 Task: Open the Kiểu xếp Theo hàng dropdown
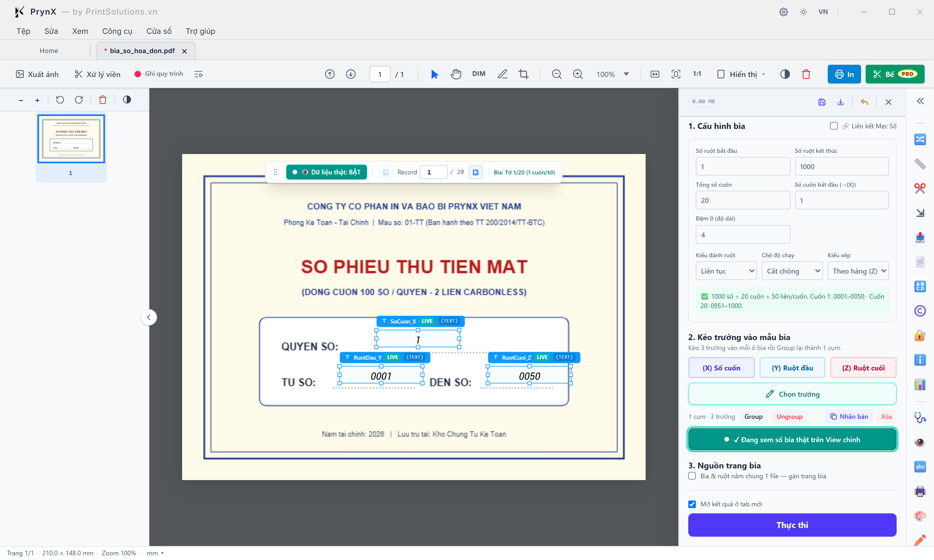click(858, 271)
